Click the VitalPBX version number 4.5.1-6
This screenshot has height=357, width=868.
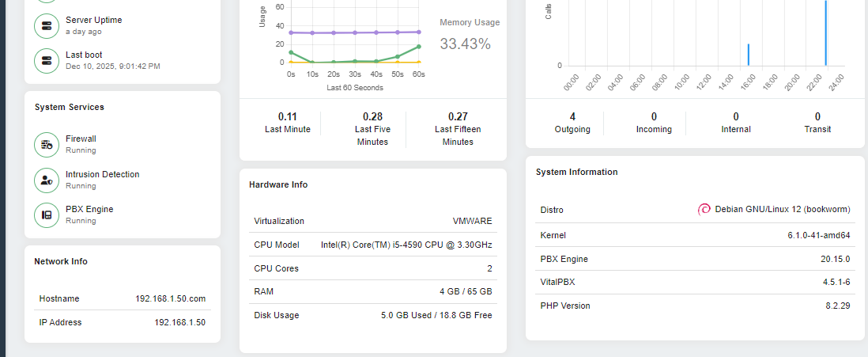pos(836,282)
